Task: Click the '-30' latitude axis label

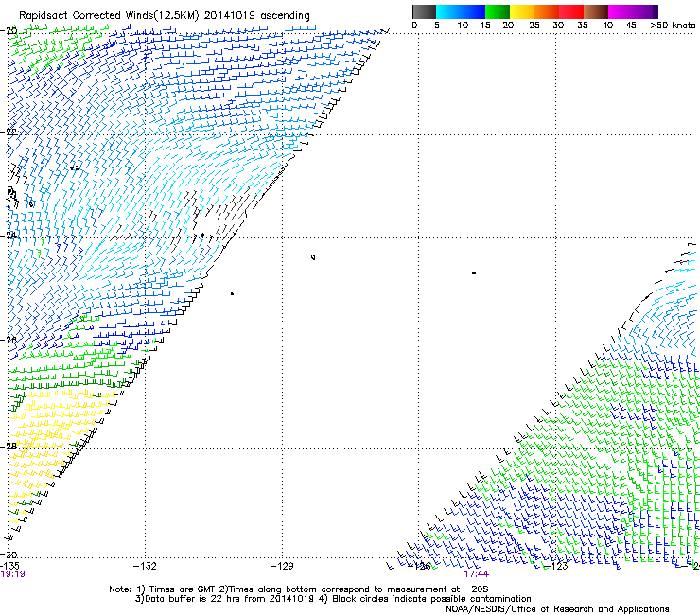Action: [x=9, y=554]
